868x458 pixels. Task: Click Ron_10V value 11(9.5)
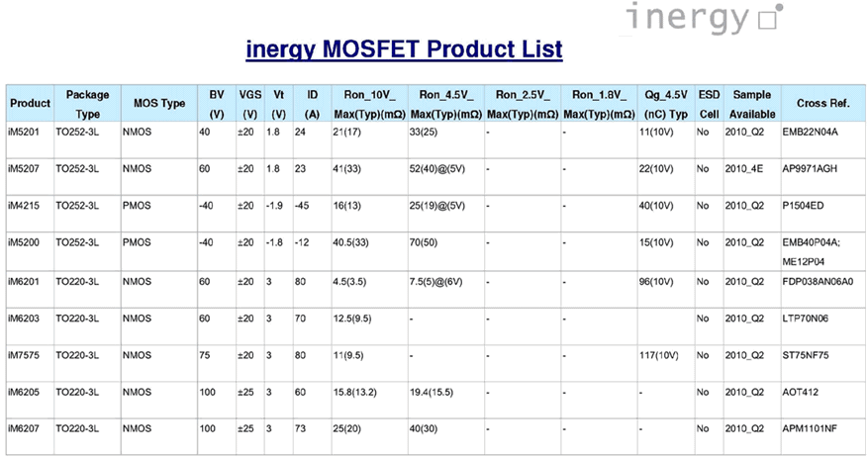(348, 356)
